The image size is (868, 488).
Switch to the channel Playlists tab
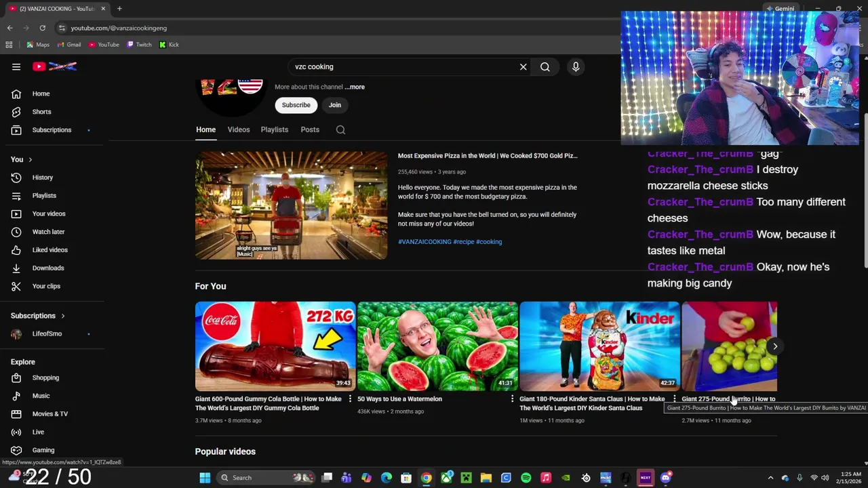[275, 129]
